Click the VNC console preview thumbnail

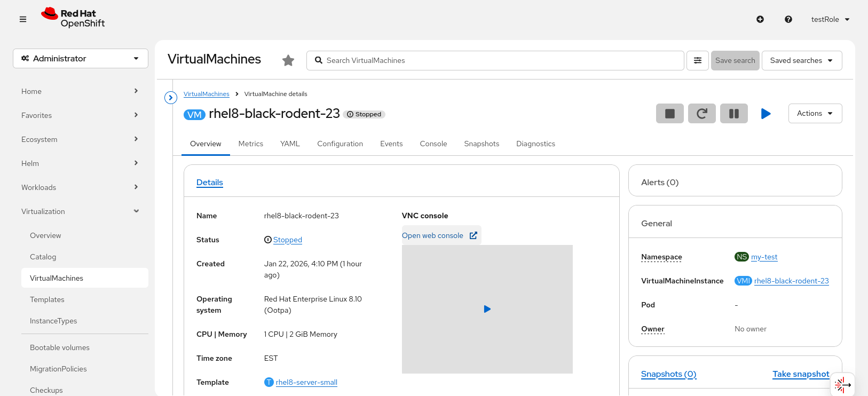click(487, 309)
